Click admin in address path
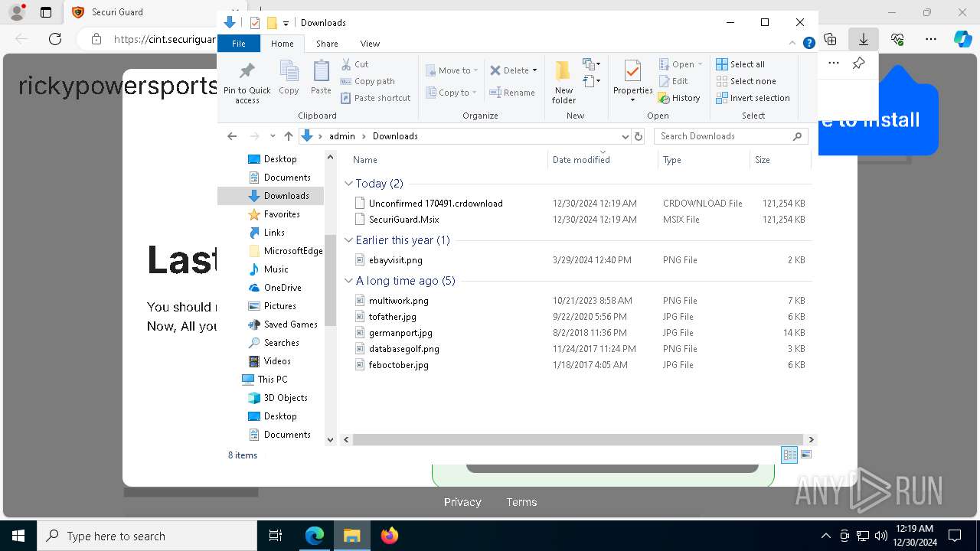 [341, 136]
